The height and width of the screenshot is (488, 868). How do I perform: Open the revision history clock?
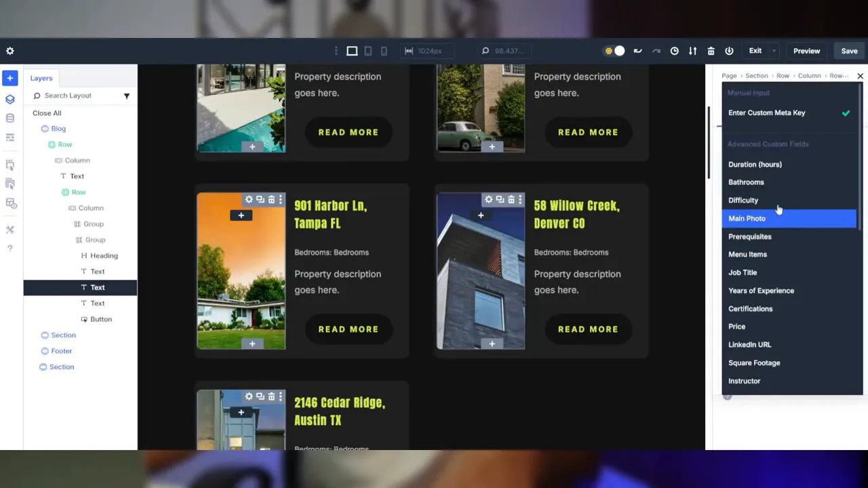pos(674,51)
